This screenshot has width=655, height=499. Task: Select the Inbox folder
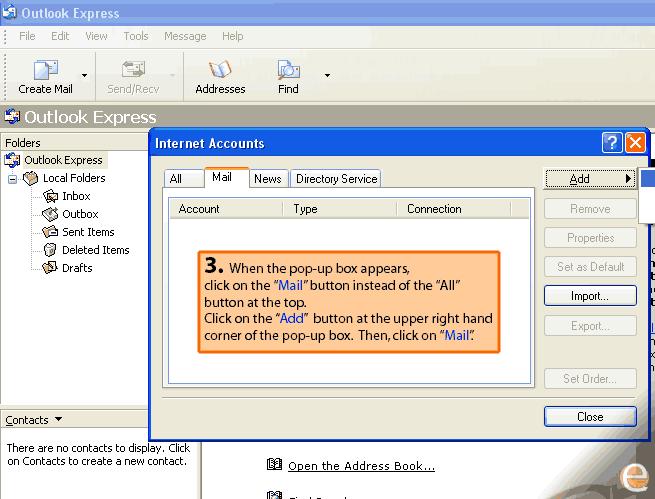75,196
